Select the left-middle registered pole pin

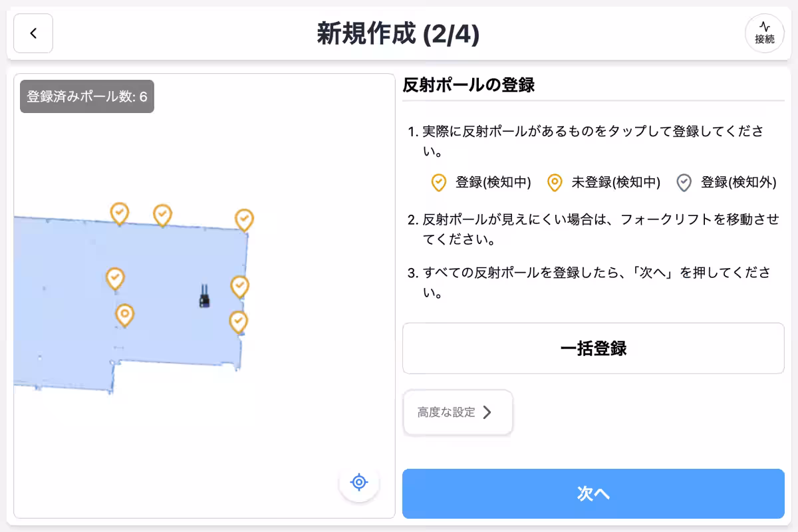click(114, 278)
